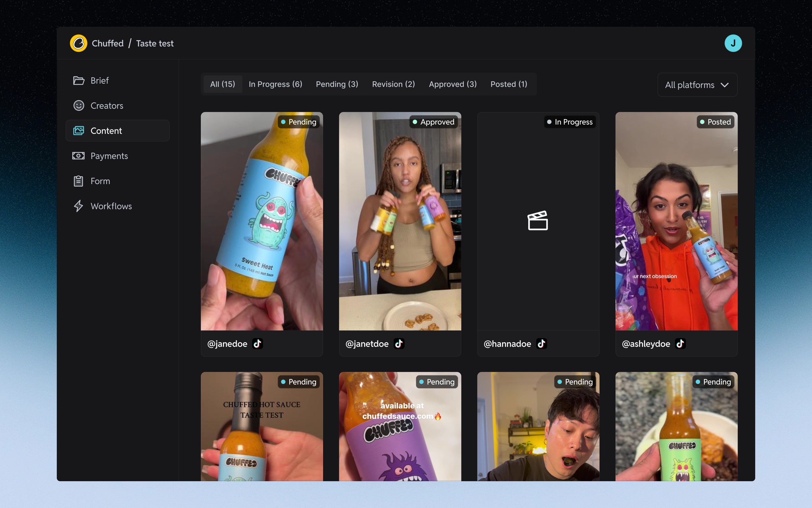Click the TikTok icon next to @ashleydoe
Viewport: 812px width, 508px height.
(680, 344)
